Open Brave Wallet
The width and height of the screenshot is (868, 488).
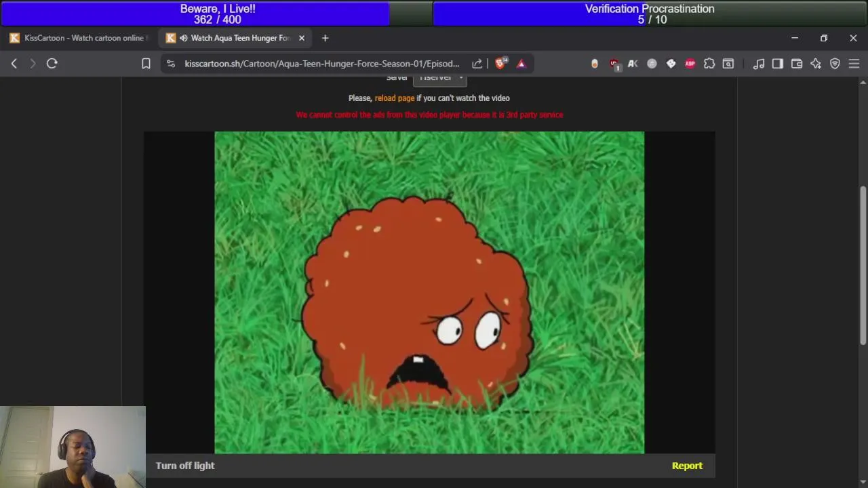797,64
